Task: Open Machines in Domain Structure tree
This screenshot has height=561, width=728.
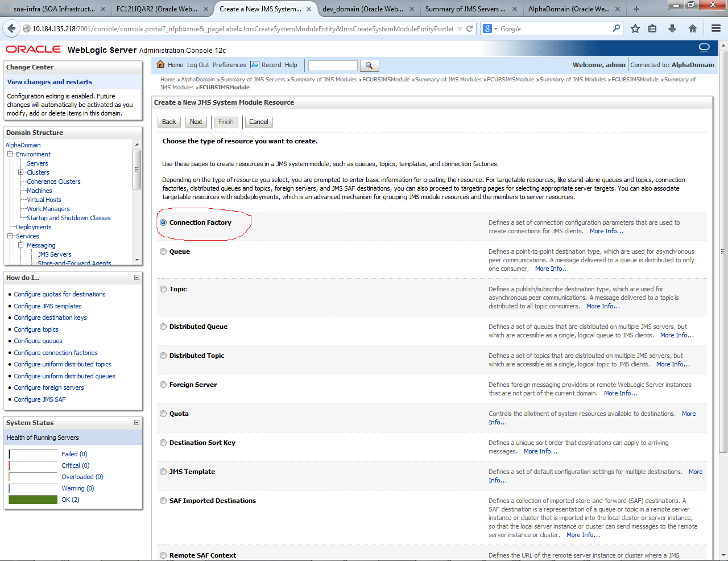Action: click(39, 191)
